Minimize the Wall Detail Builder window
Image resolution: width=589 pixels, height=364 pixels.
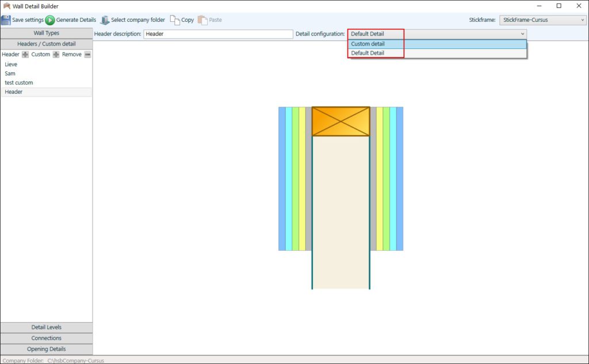[539, 6]
